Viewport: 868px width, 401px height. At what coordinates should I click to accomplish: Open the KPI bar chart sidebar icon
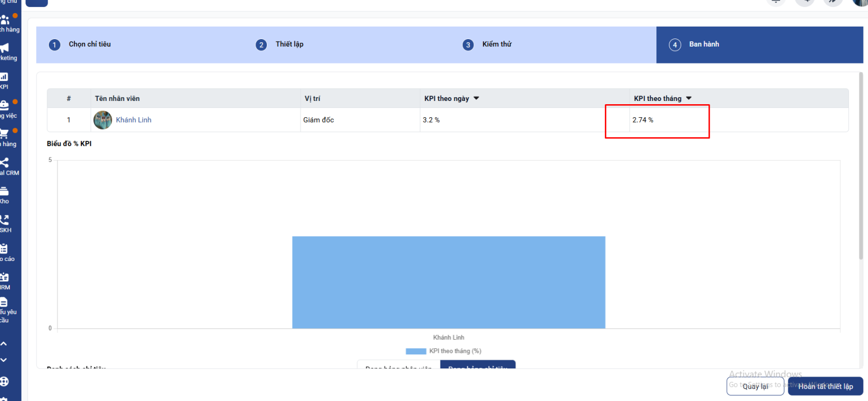(x=4, y=77)
